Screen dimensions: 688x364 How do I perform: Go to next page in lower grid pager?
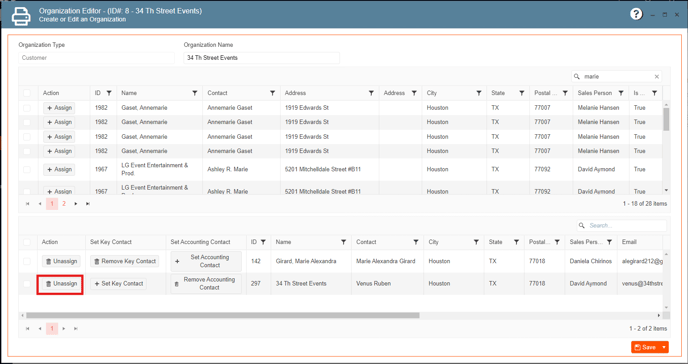pyautogui.click(x=64, y=328)
